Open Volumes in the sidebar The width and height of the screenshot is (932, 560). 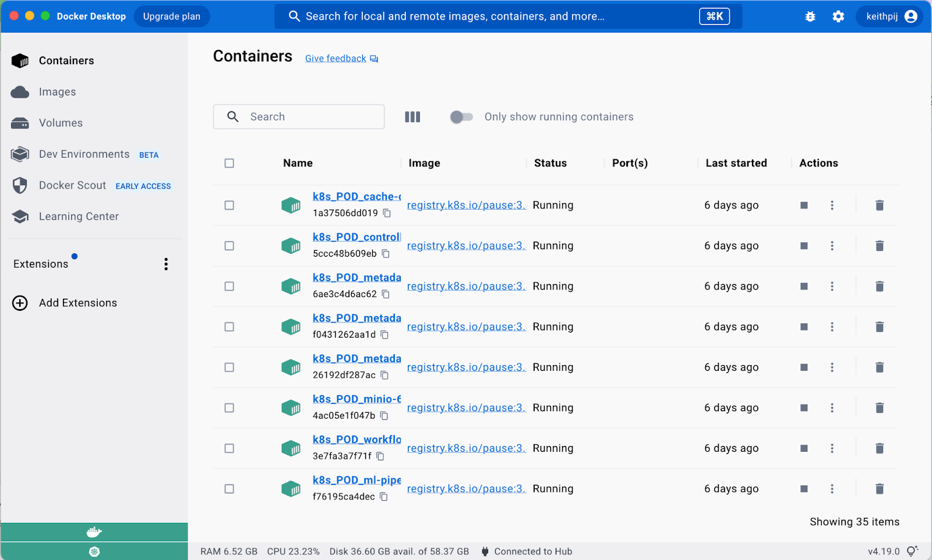pyautogui.click(x=61, y=123)
